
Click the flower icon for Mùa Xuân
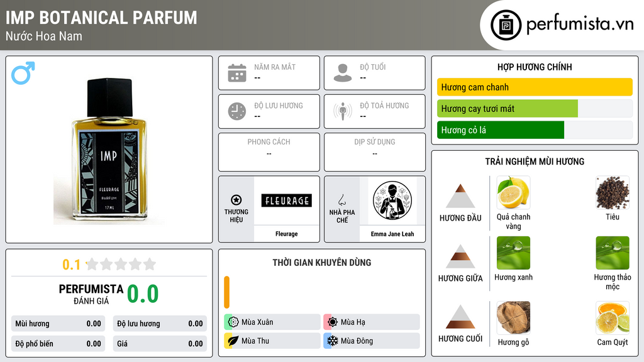click(233, 322)
